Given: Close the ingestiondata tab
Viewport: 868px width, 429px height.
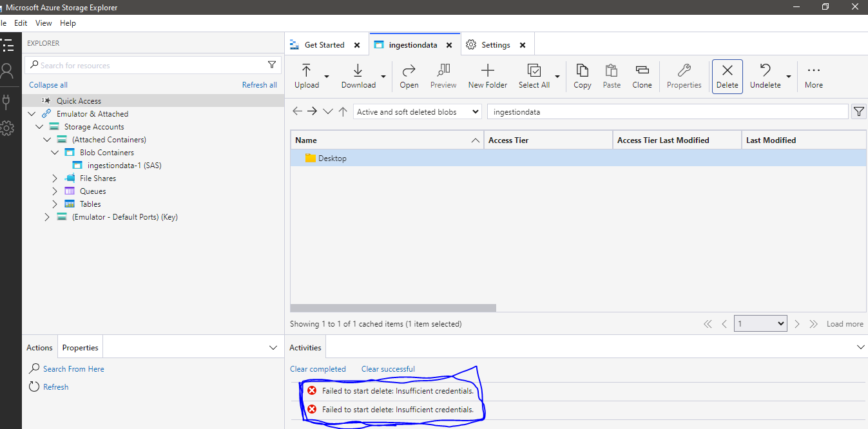Looking at the screenshot, I should click(450, 45).
